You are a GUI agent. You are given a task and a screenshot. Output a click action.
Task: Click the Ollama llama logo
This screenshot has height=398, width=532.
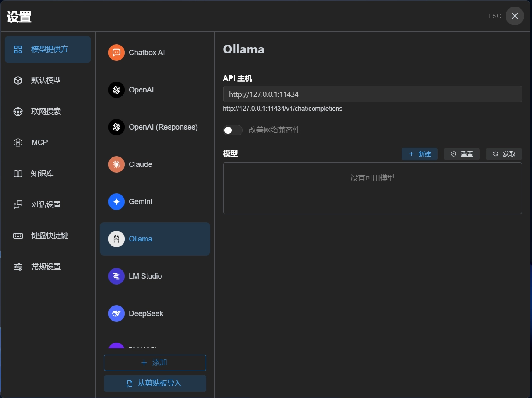click(x=116, y=239)
